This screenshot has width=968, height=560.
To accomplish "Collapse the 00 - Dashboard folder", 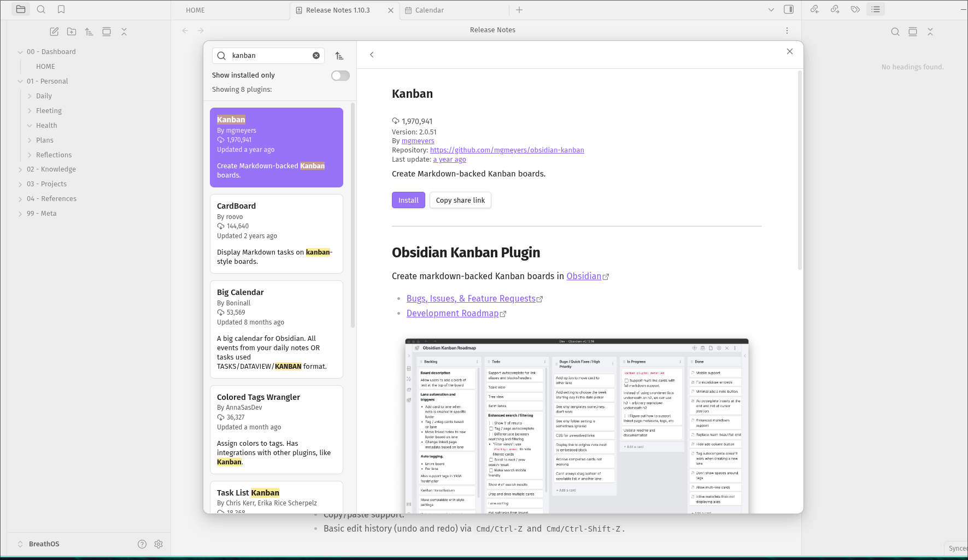I will [x=20, y=52].
